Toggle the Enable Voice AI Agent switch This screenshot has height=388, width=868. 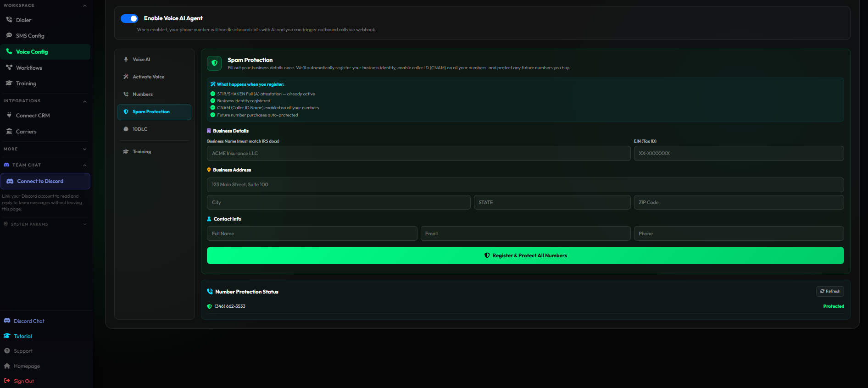129,18
